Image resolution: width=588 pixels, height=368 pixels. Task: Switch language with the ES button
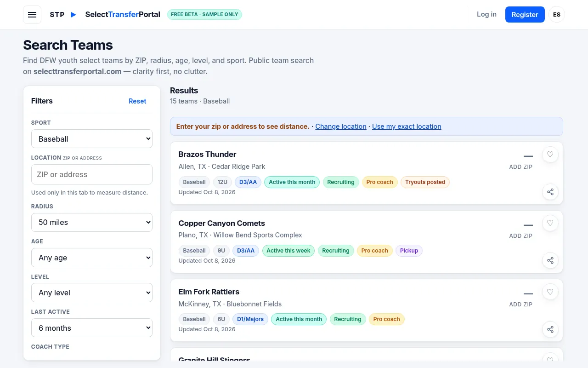tap(557, 15)
